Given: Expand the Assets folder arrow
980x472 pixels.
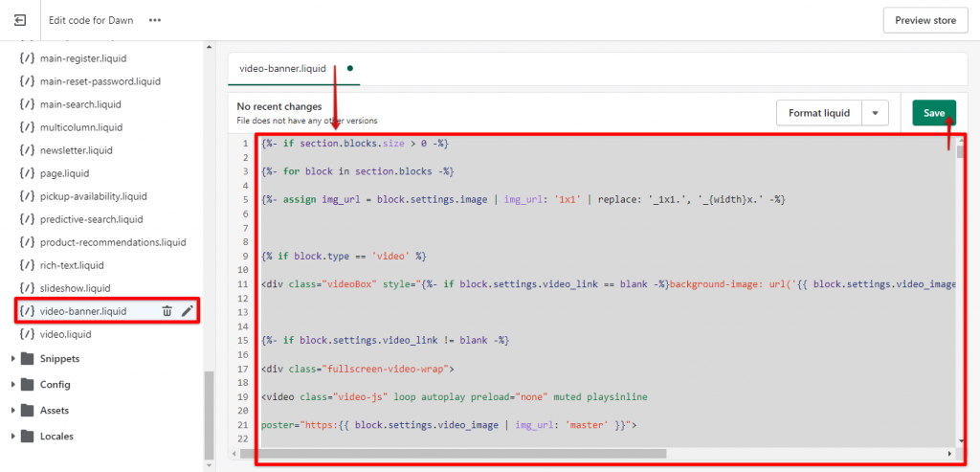Looking at the screenshot, I should click(12, 411).
